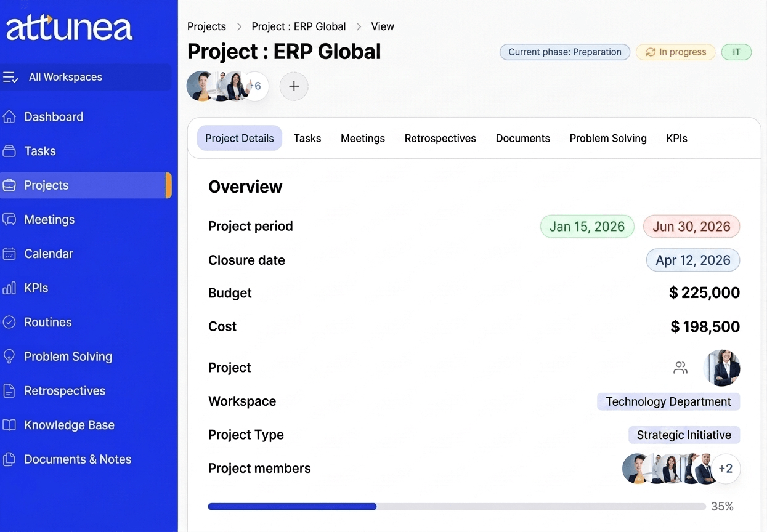Go to Dashboard in sidebar
This screenshot has height=532, width=767.
(86, 116)
